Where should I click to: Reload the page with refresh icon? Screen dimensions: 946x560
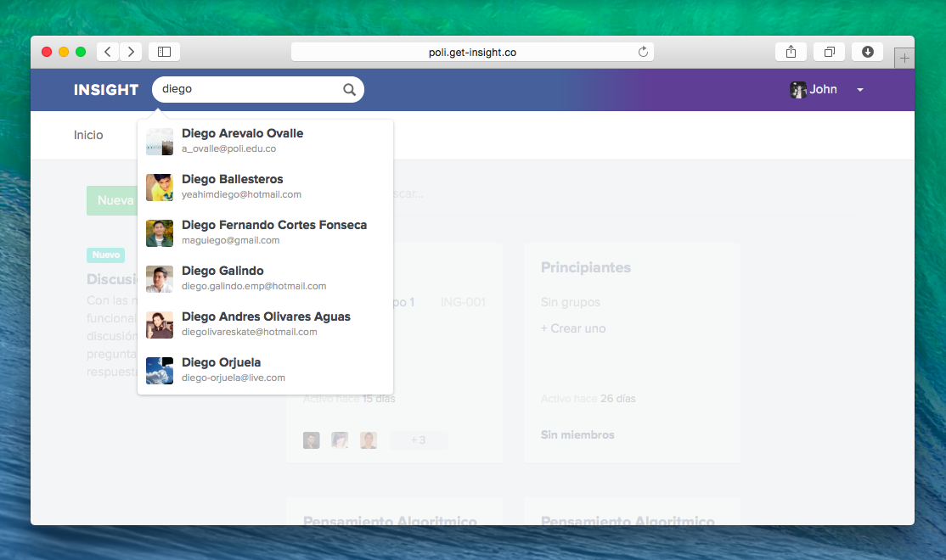coord(643,52)
